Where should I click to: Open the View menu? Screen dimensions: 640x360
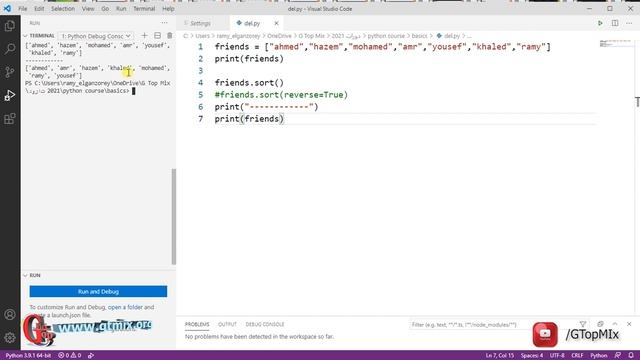coord(88,9)
